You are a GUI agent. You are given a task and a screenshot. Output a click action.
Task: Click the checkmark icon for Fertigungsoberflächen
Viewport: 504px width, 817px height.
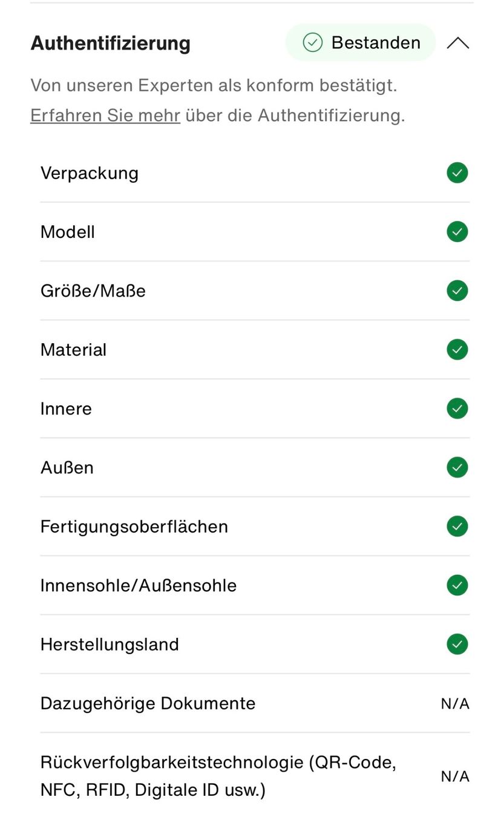point(457,527)
